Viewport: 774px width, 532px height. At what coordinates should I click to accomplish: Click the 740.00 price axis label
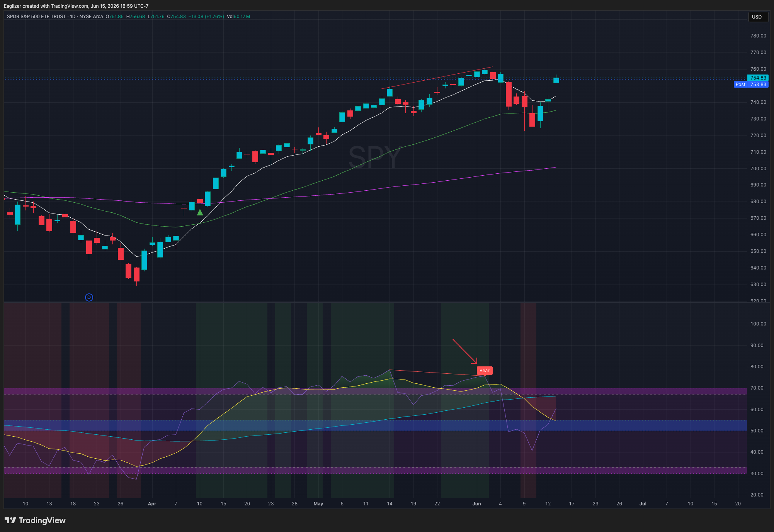coord(758,102)
